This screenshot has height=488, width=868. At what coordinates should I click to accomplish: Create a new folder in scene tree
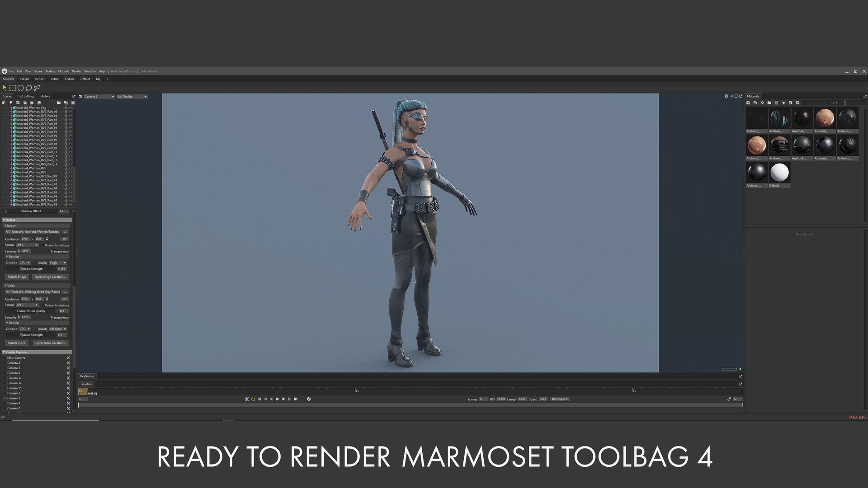pos(59,103)
